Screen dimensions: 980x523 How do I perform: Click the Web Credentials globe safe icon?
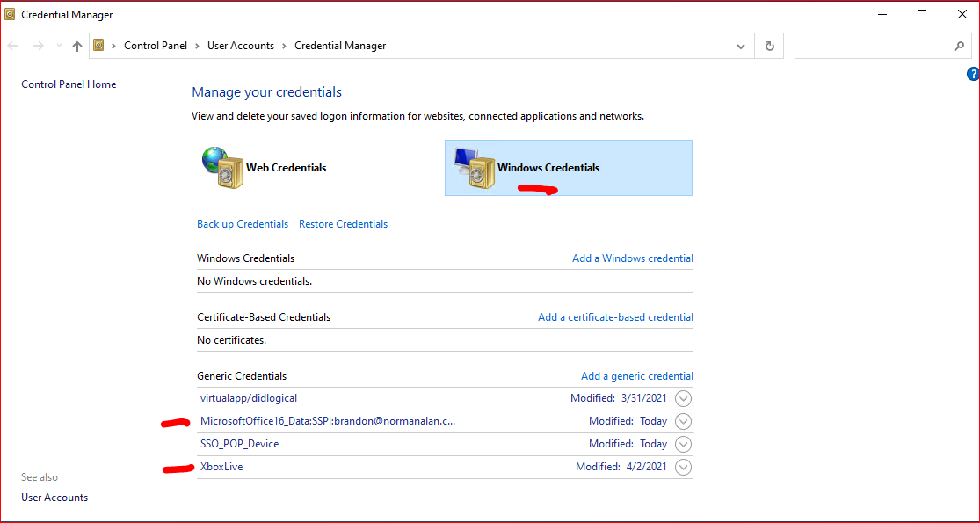[221, 168]
